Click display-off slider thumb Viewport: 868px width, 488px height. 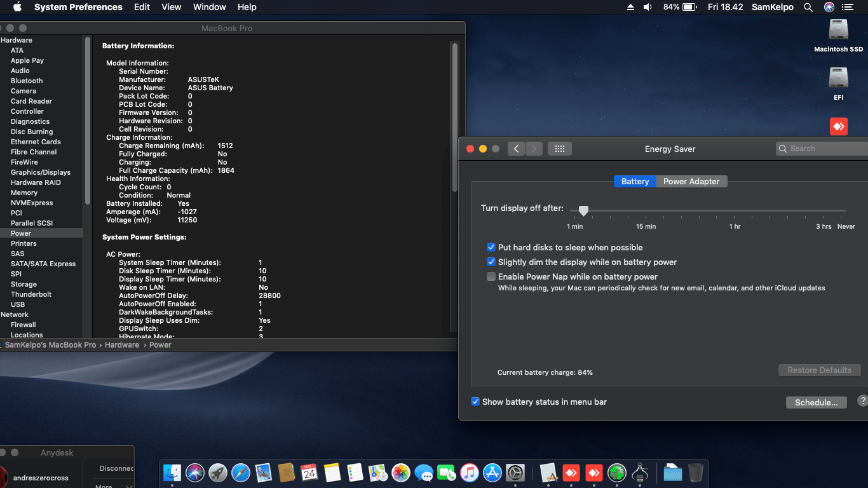(583, 211)
